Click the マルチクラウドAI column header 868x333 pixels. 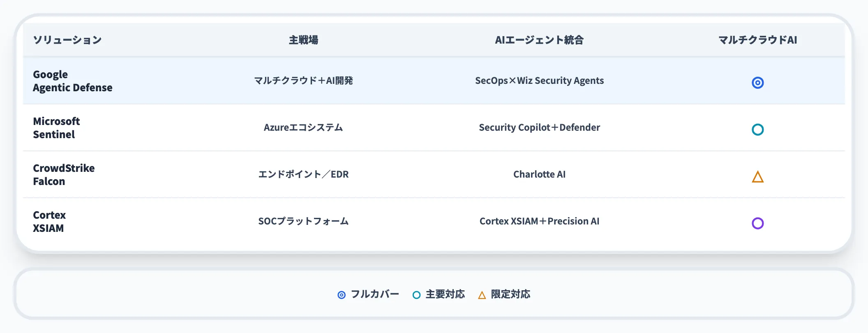pos(757,40)
